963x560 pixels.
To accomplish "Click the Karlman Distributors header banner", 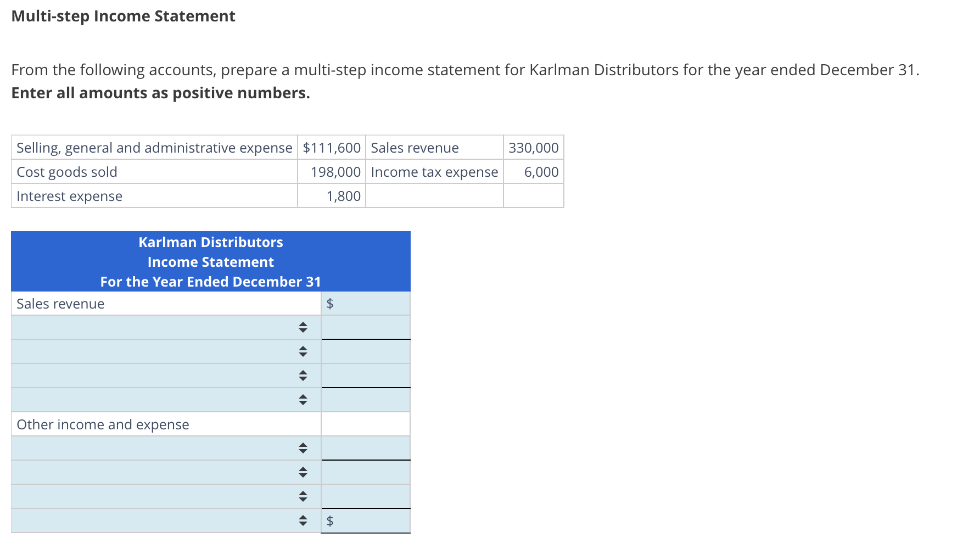I will (211, 261).
